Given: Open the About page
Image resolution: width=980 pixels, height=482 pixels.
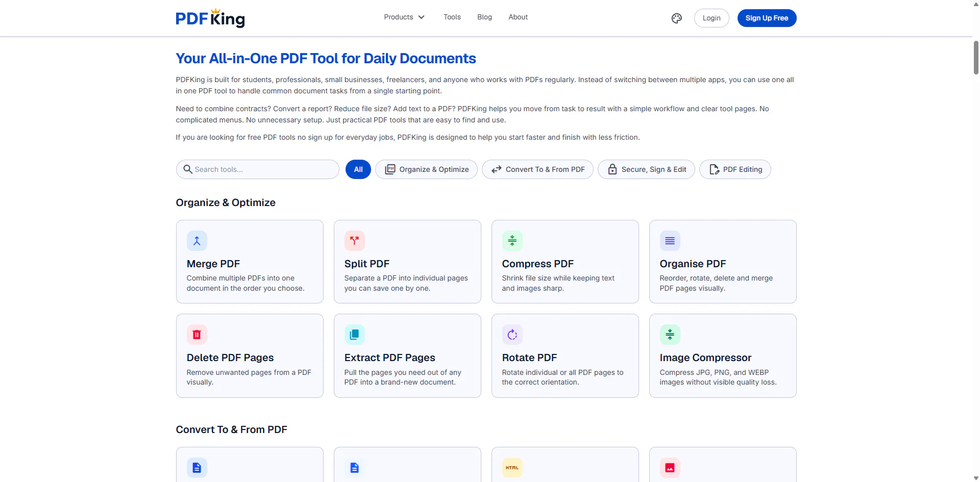Looking at the screenshot, I should [x=518, y=17].
